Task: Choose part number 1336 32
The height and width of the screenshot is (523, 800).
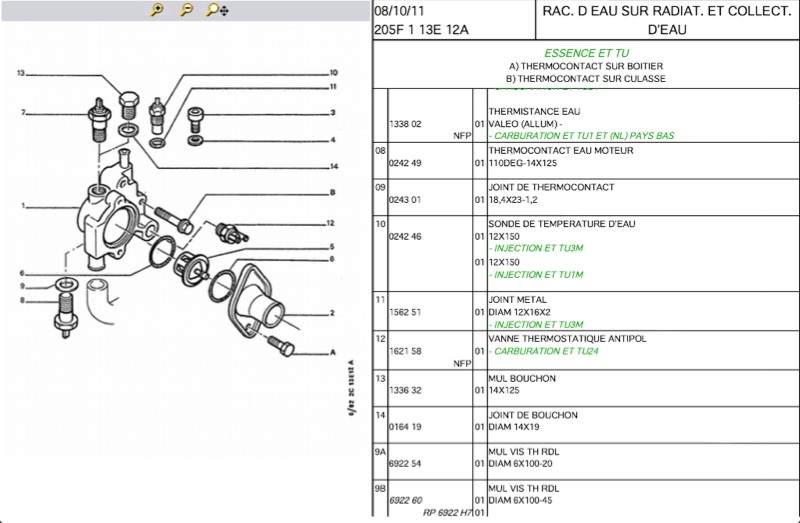Action: tap(405, 391)
